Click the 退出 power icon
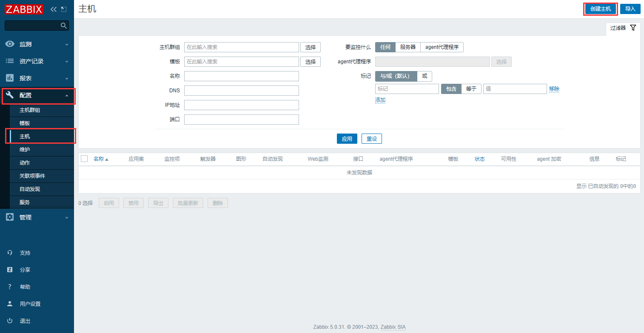Screen dimensions: 644x333 [x=10, y=321]
